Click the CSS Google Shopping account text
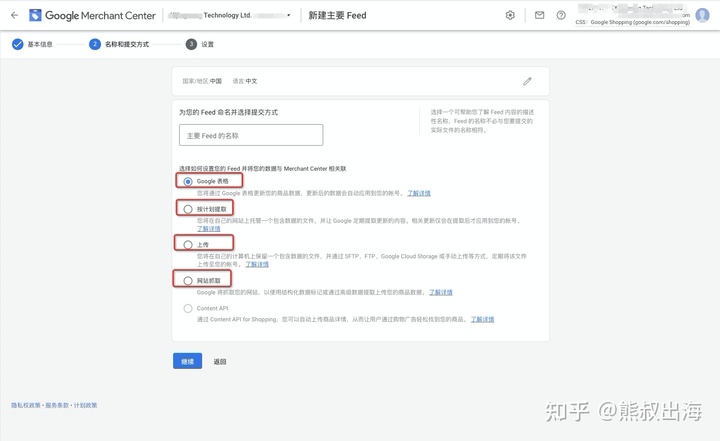 (632, 22)
